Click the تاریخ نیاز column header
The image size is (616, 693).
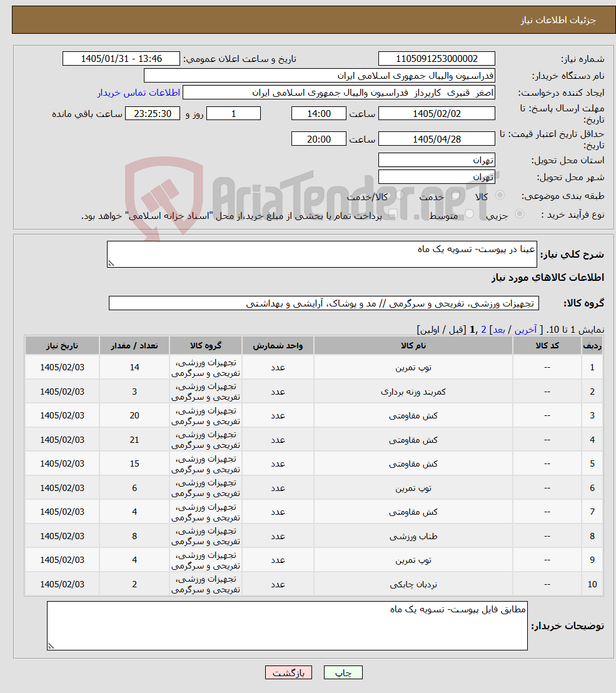click(x=62, y=346)
